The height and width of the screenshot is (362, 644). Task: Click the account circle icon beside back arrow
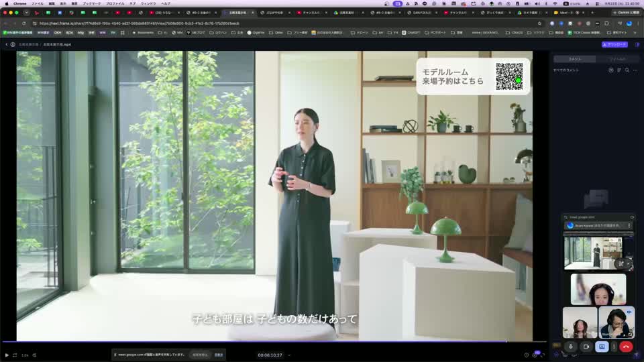point(13,44)
